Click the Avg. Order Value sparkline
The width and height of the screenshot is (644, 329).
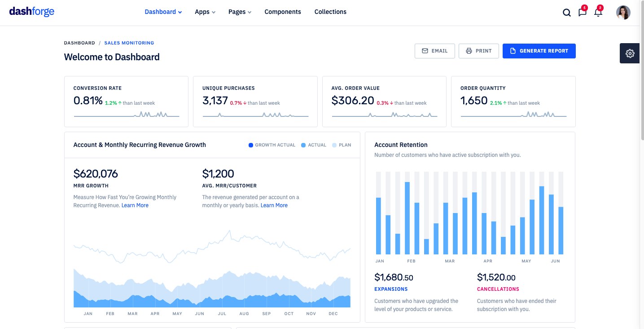[x=385, y=115]
